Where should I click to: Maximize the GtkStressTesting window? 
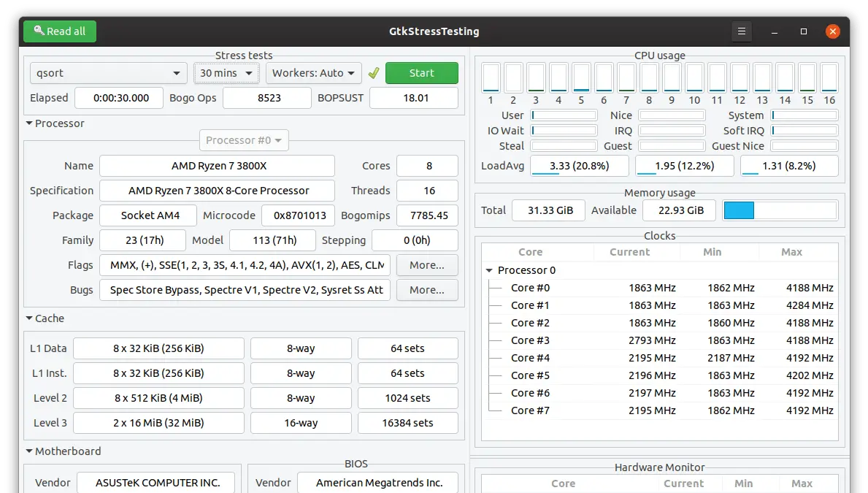[804, 31]
